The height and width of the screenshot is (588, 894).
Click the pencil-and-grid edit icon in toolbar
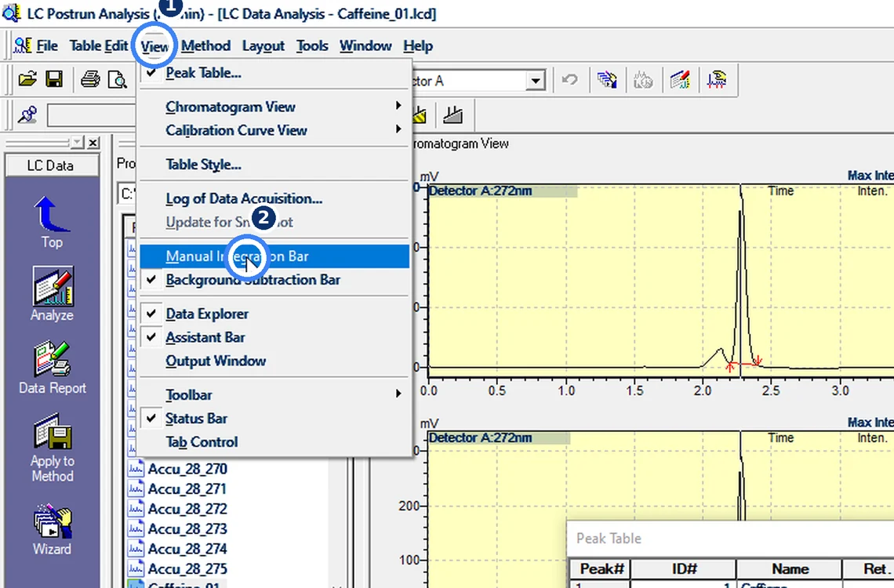coord(680,80)
